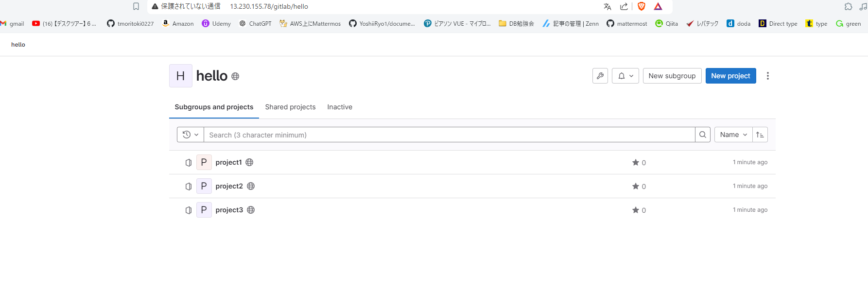Click the project3 "1 minute ago" timestamp

coord(750,210)
